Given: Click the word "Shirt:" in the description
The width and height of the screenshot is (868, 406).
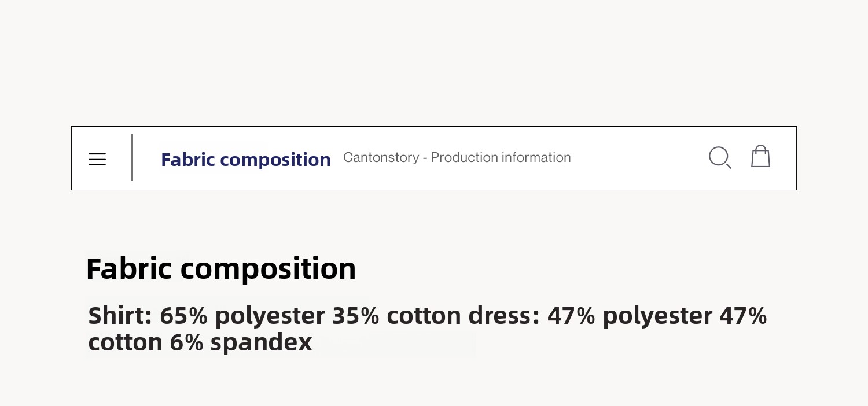Looking at the screenshot, I should click(120, 316).
